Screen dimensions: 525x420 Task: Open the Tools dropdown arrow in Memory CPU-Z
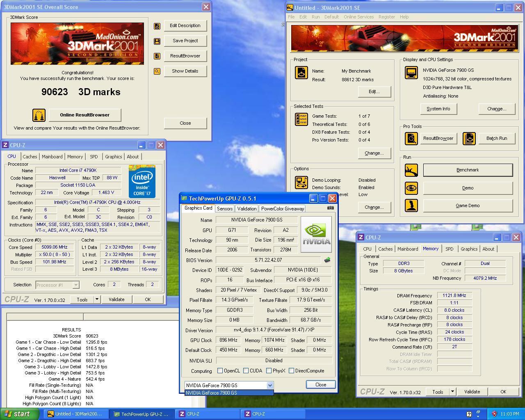click(x=453, y=392)
